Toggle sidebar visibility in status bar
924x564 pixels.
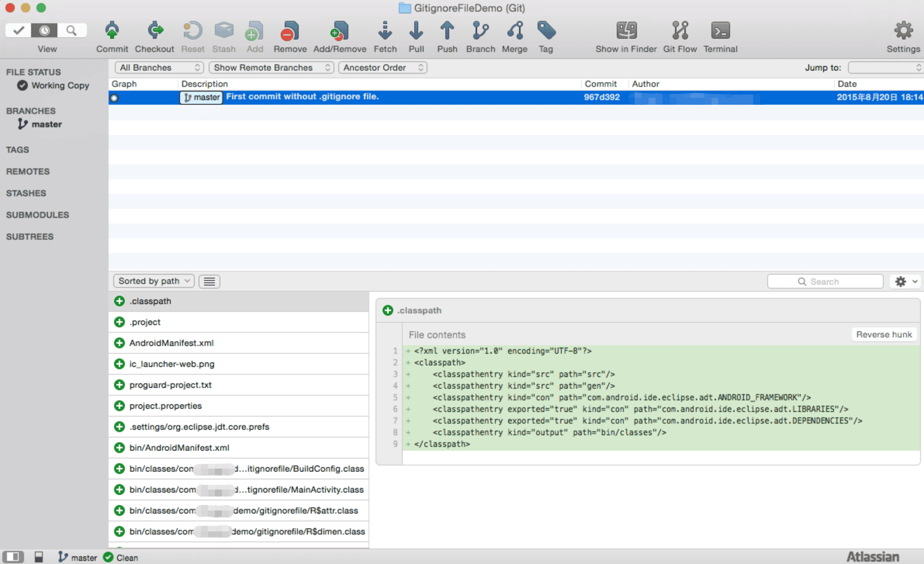click(13, 557)
